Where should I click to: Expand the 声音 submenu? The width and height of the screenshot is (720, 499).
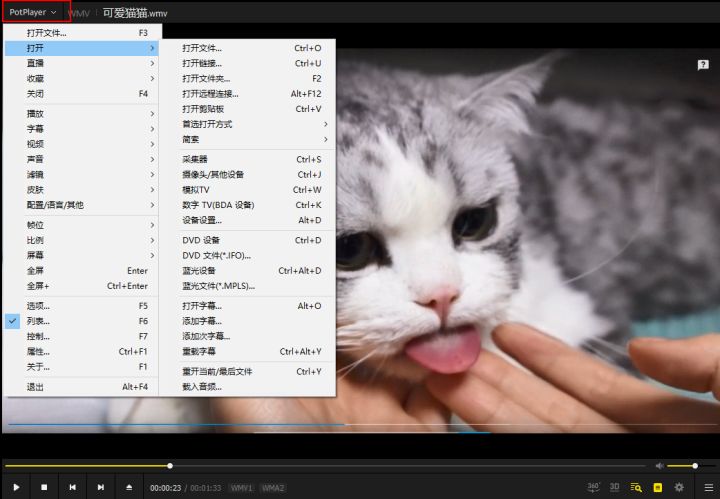(x=82, y=159)
